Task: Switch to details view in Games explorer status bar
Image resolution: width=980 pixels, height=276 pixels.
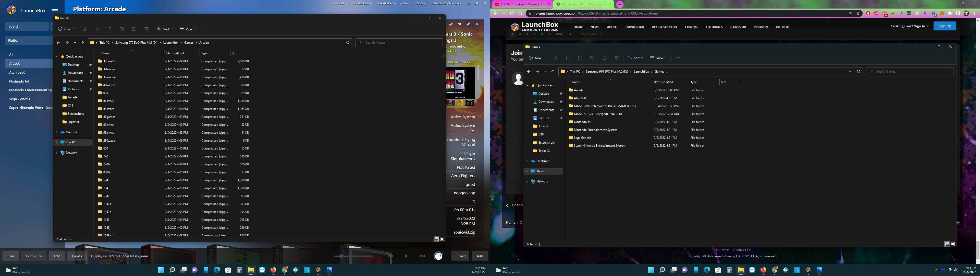Action: [947, 244]
